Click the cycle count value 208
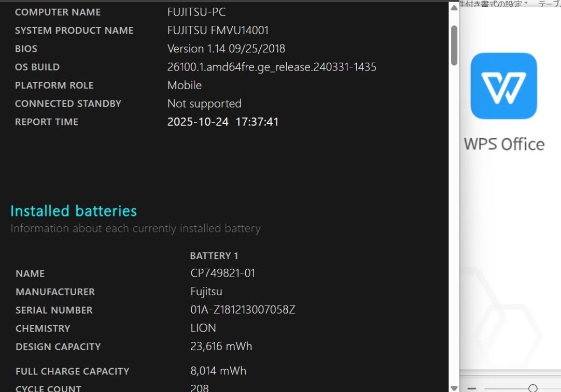Viewport: 561px width, 392px height. click(200, 388)
